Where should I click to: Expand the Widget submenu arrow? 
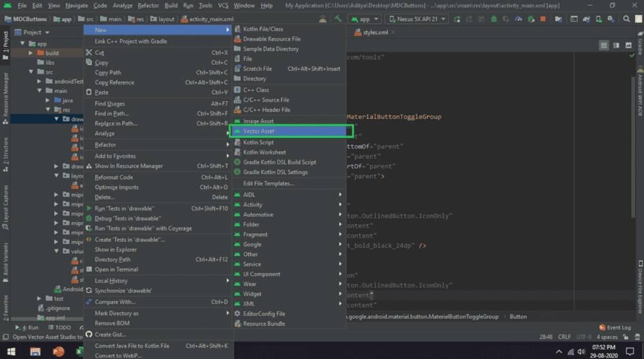coord(340,294)
